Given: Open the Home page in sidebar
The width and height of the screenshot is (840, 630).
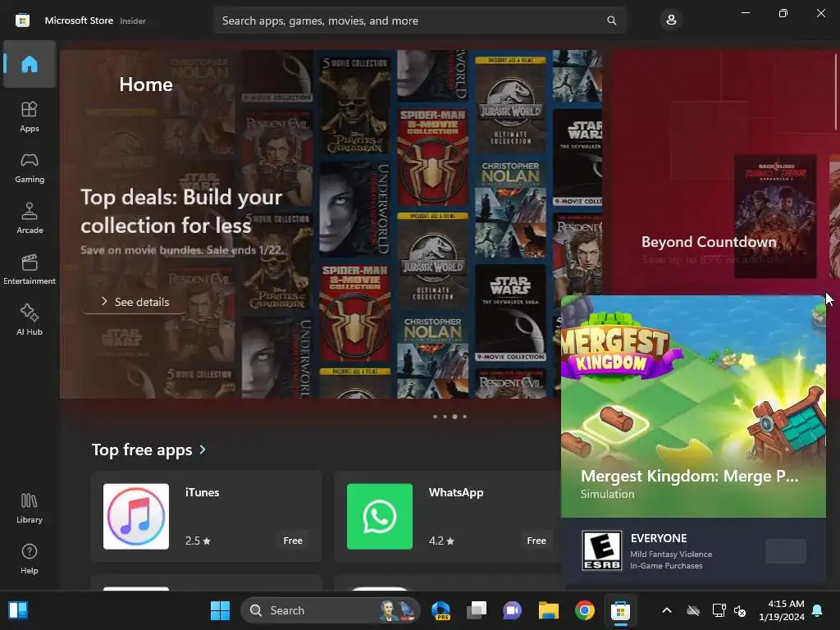Looking at the screenshot, I should coord(30,64).
